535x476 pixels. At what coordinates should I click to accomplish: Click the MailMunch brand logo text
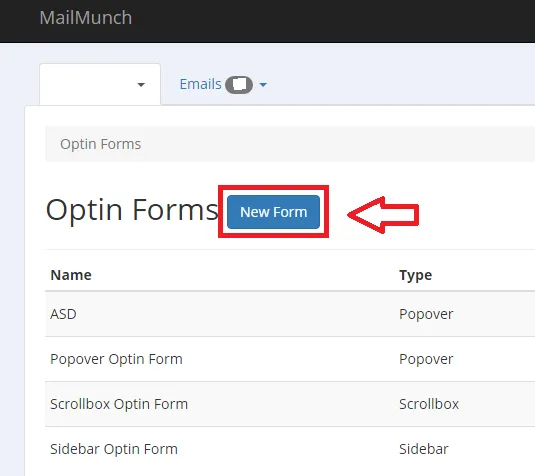(x=86, y=18)
